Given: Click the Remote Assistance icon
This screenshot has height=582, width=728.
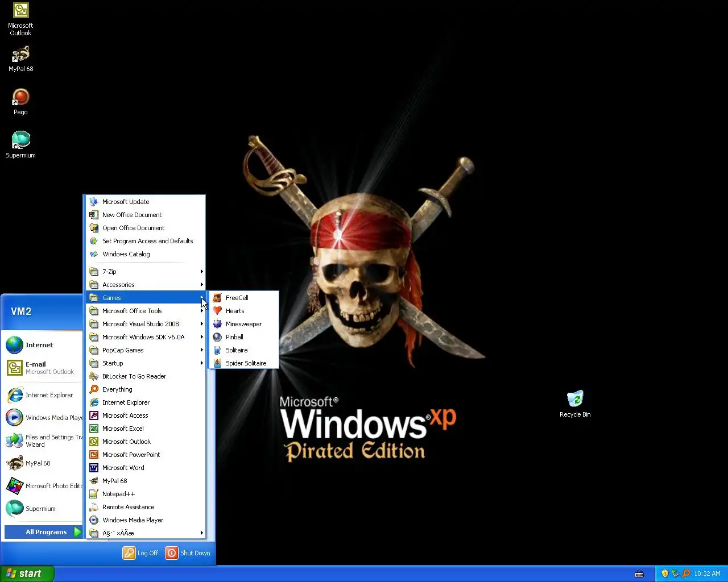Looking at the screenshot, I should [x=94, y=507].
